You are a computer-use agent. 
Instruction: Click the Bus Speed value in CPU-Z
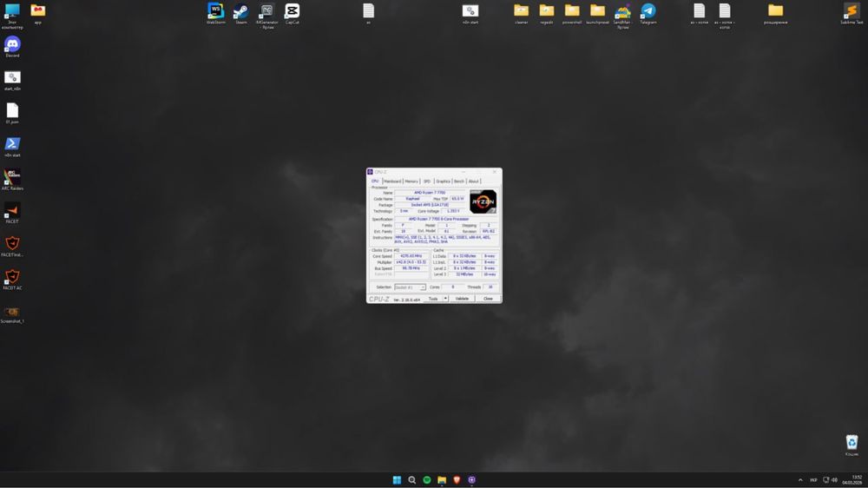(411, 268)
